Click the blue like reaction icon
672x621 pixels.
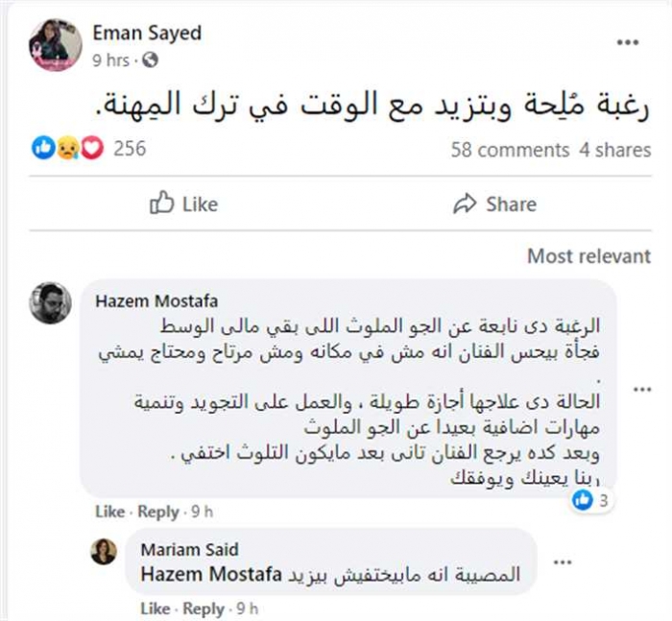[x=43, y=149]
